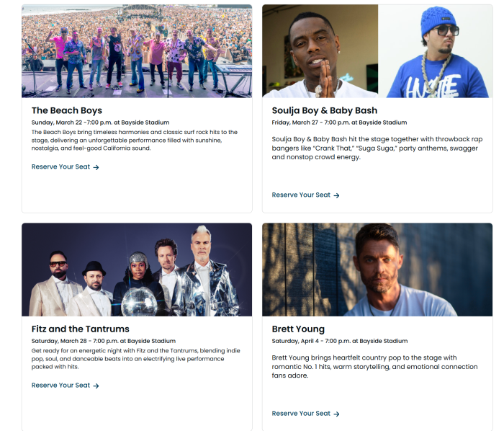
Task: Open The Beach Boys concert crowd photo
Action: click(x=137, y=51)
